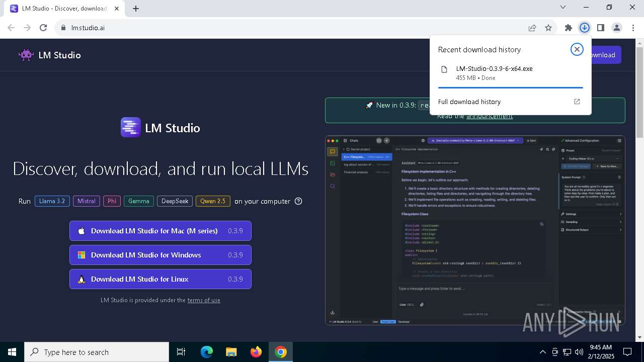
Task: Open Chrome three-dot menu
Action: pyautogui.click(x=633, y=28)
